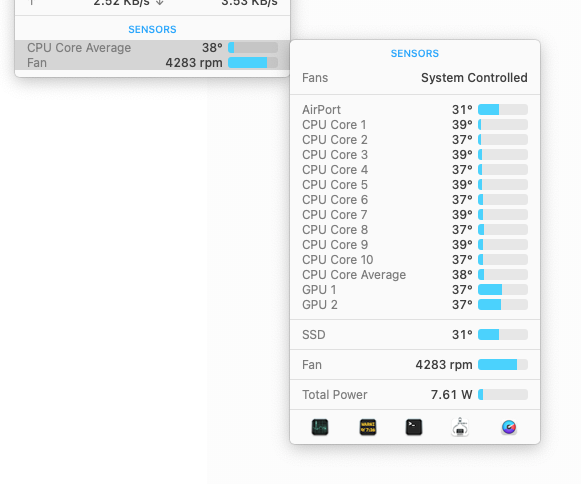
Task: Select the Fan 4283 rpm row in the left panel
Action: (x=152, y=63)
